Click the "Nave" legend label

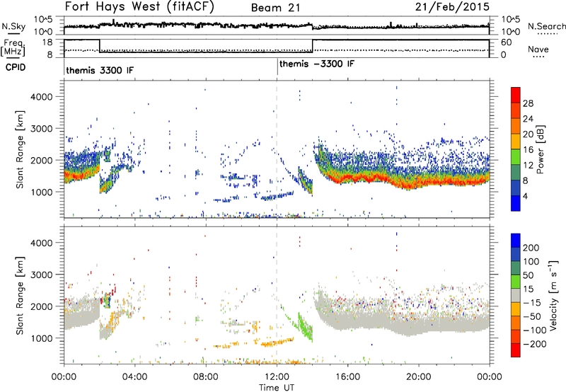tap(538, 49)
